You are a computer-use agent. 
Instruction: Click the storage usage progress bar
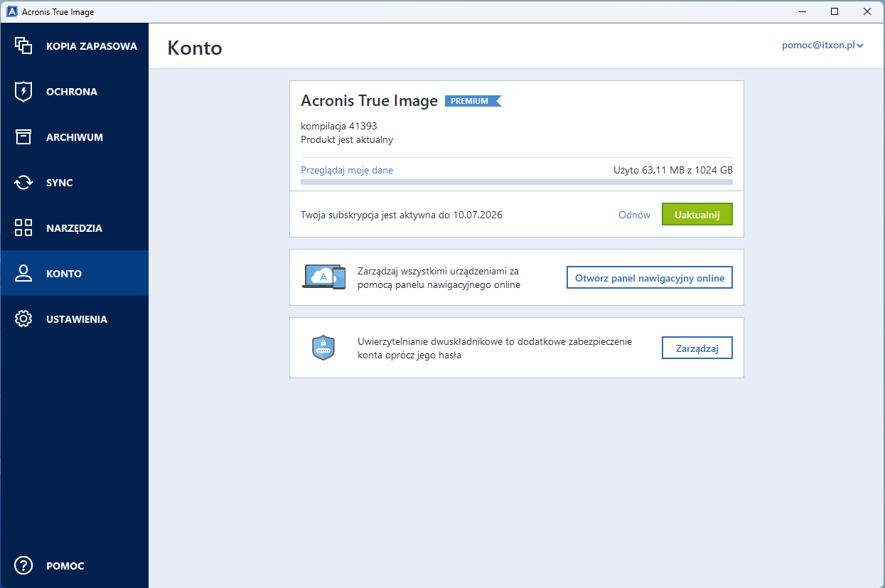517,182
